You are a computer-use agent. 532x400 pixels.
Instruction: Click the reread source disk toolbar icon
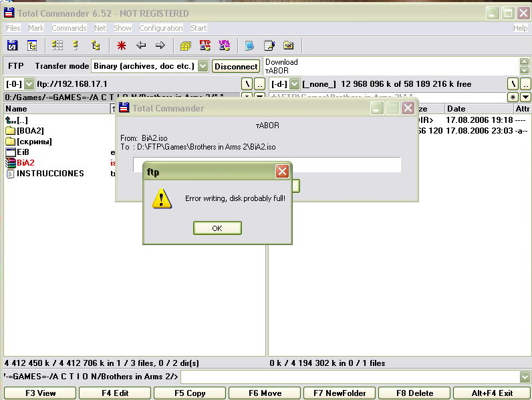(13, 45)
